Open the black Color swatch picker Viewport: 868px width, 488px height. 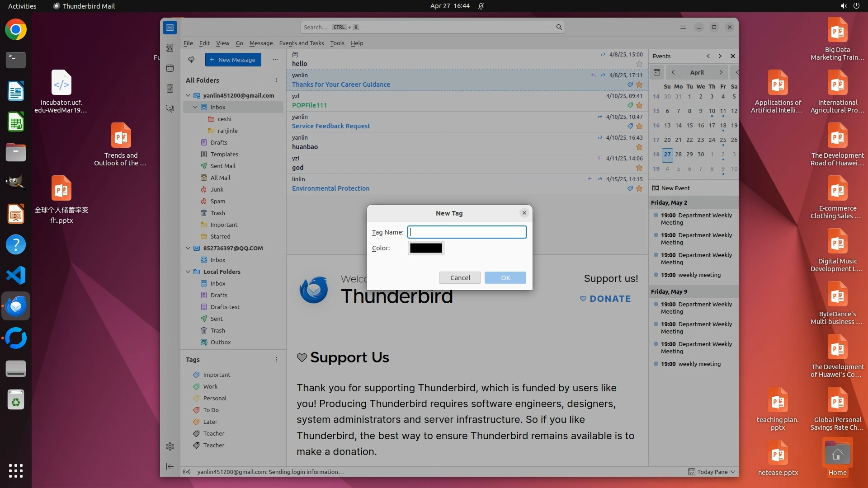[426, 248]
